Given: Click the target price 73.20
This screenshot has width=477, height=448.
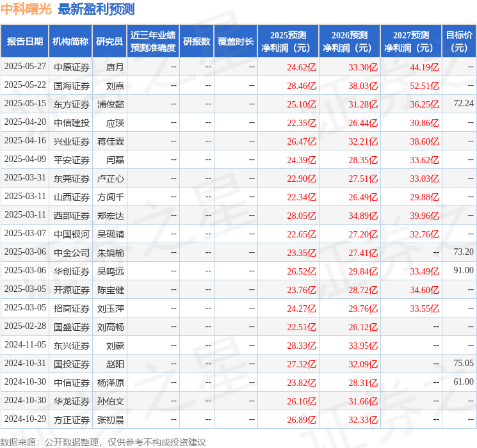Looking at the screenshot, I should (x=464, y=252).
